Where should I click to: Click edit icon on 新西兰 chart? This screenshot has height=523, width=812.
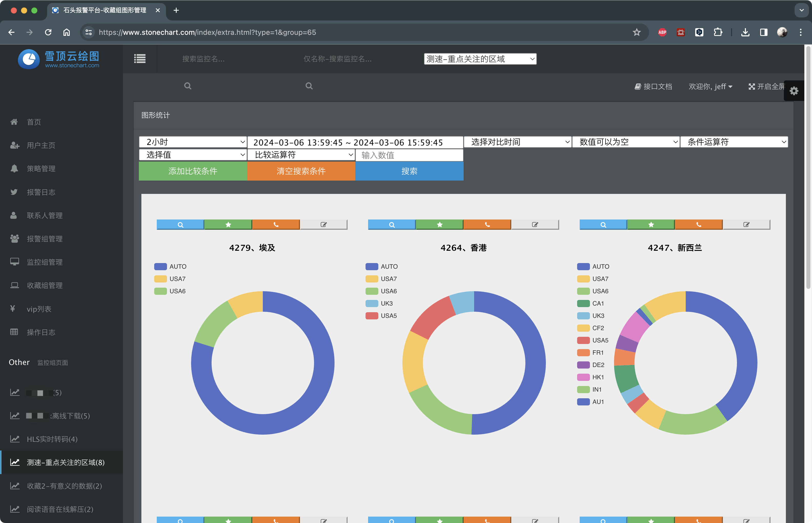pyautogui.click(x=746, y=224)
